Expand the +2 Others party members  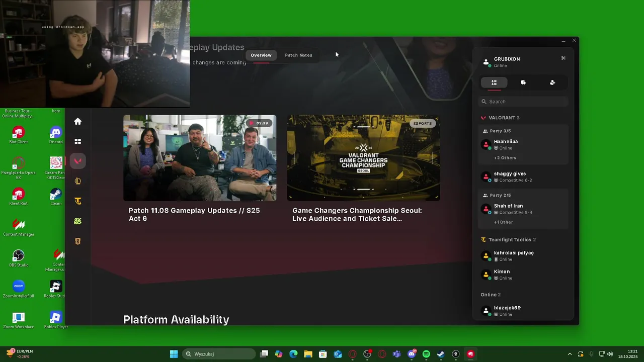(x=505, y=158)
